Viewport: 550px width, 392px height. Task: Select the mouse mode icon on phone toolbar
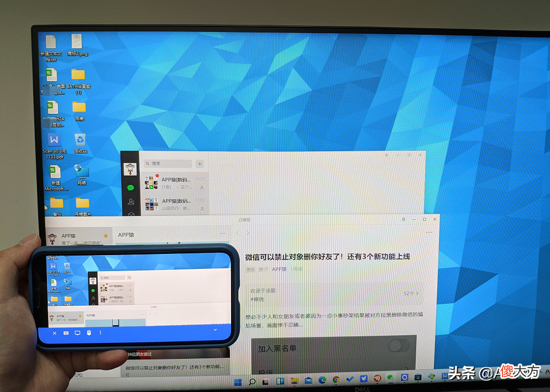(x=89, y=332)
